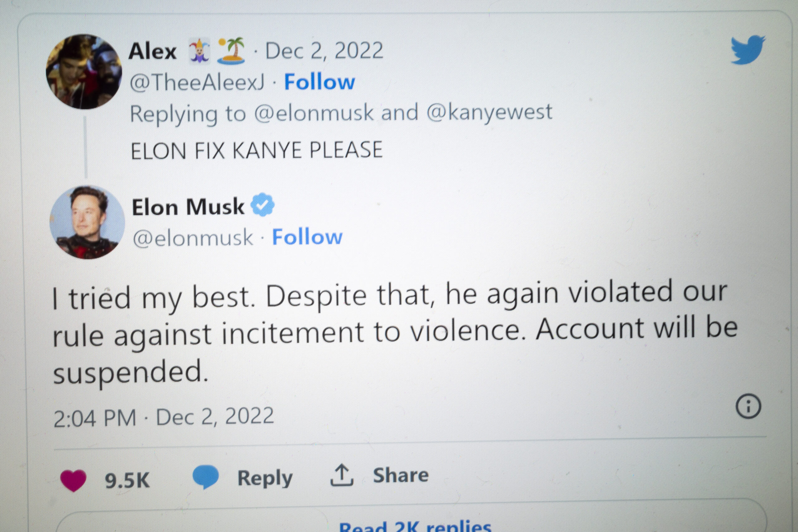Viewport: 798px width, 532px height.
Task: Click the 9.5K likes count
Action: click(127, 480)
